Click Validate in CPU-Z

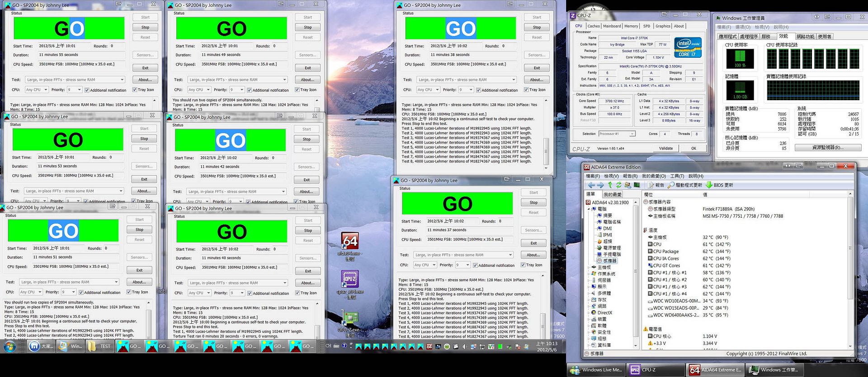[x=666, y=148]
